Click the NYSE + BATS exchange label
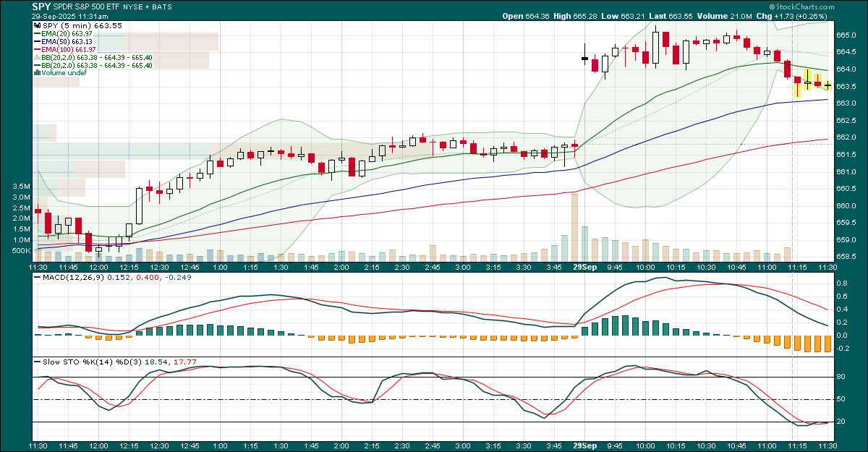868x452 pixels. click(148, 7)
